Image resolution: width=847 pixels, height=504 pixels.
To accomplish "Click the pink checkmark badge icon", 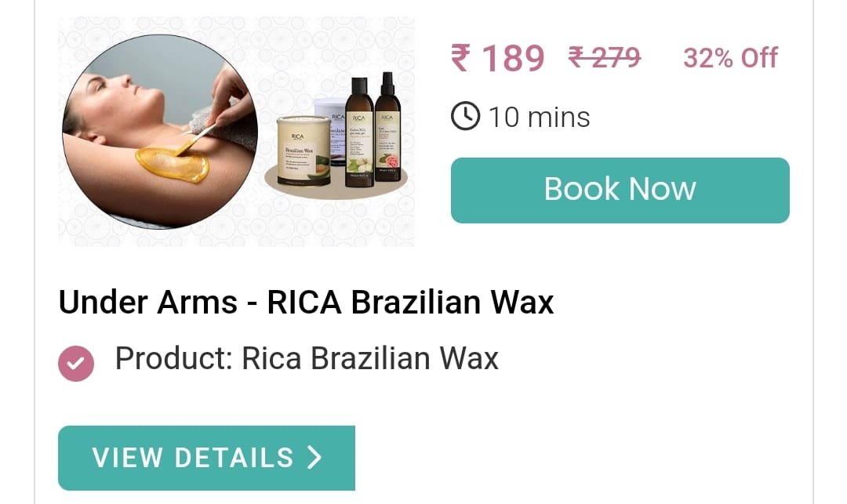I will click(x=75, y=363).
